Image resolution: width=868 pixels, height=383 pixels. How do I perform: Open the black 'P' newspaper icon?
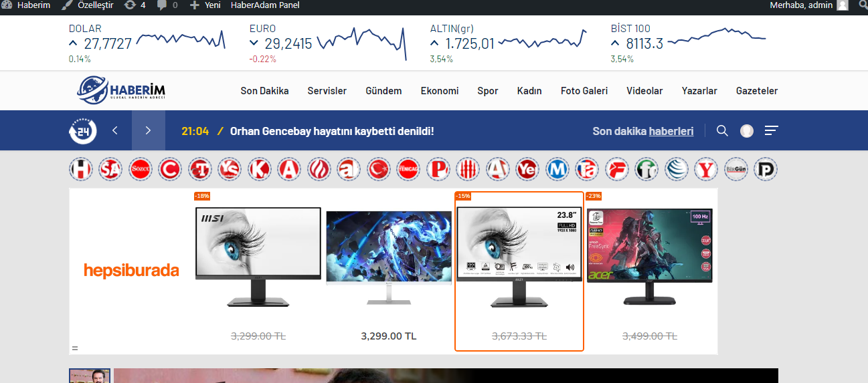click(x=766, y=170)
